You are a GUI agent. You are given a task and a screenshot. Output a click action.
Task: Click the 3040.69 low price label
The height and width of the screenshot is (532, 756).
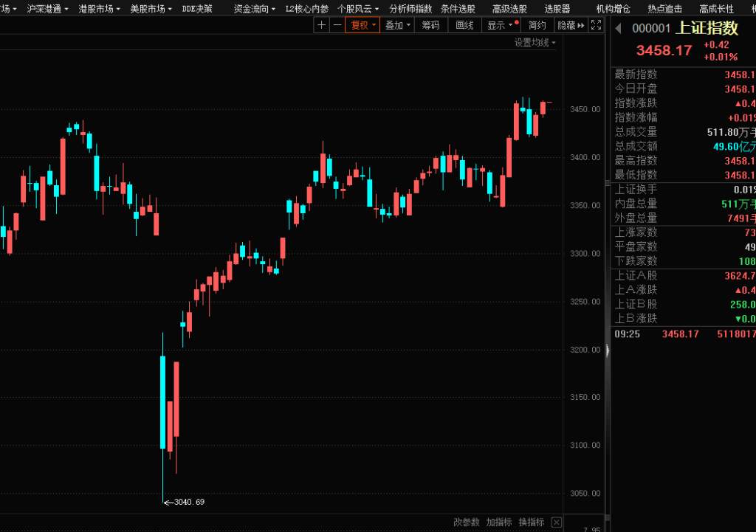tap(189, 502)
